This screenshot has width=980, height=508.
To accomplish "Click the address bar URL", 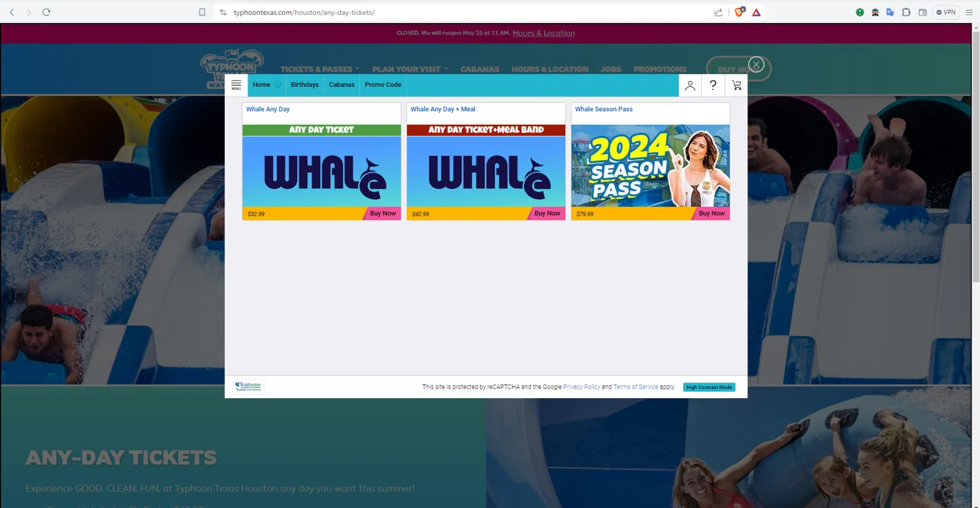I will [x=304, y=12].
